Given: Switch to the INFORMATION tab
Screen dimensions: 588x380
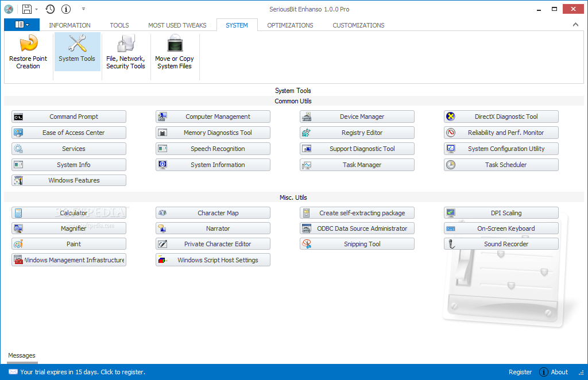Looking at the screenshot, I should (69, 25).
